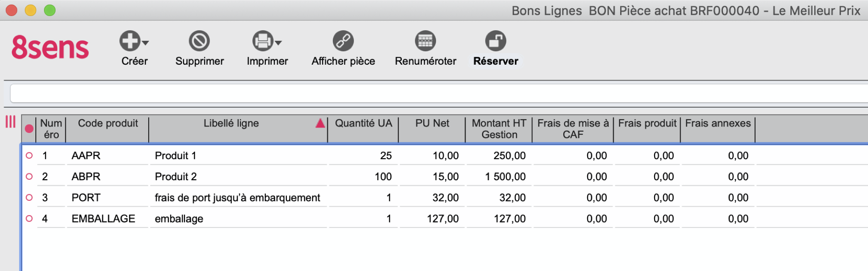868x271 pixels.
Task: Click Montant HT value 250,00
Action: tap(510, 155)
